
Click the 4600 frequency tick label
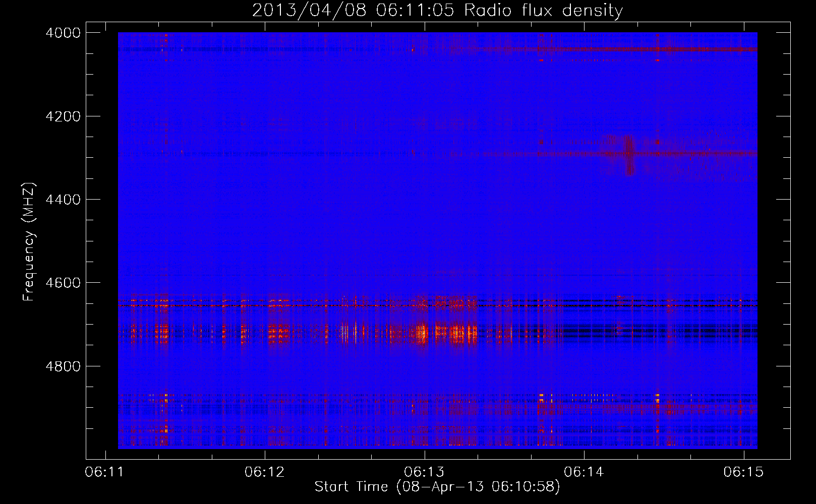point(63,283)
